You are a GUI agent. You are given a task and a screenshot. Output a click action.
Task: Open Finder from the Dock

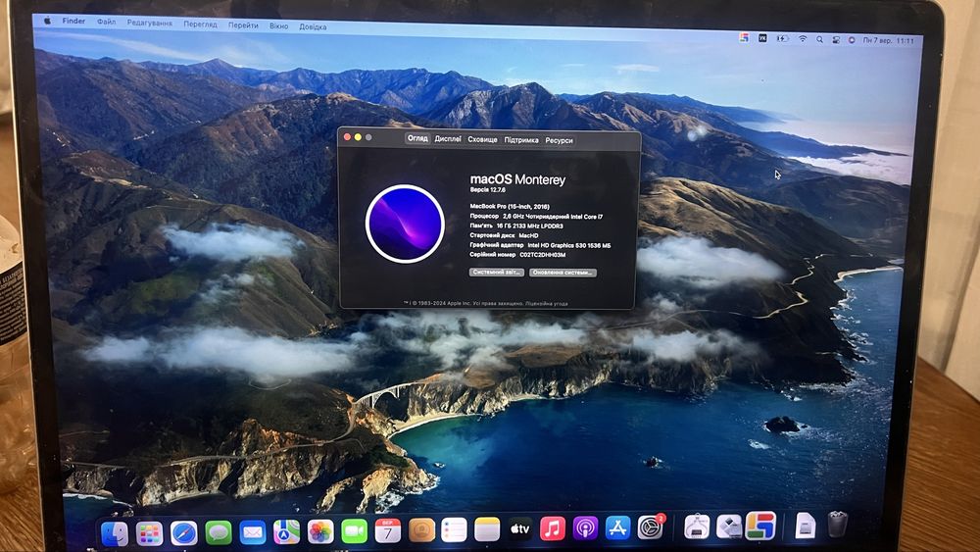click(x=115, y=533)
